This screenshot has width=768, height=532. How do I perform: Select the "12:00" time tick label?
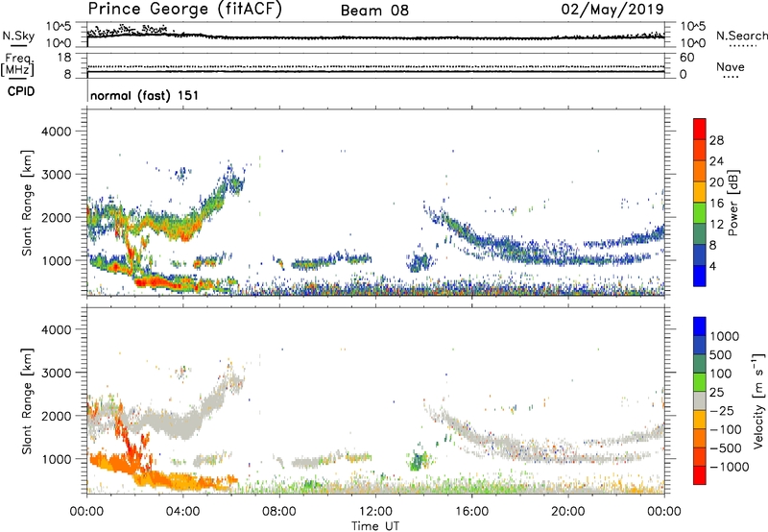[375, 512]
